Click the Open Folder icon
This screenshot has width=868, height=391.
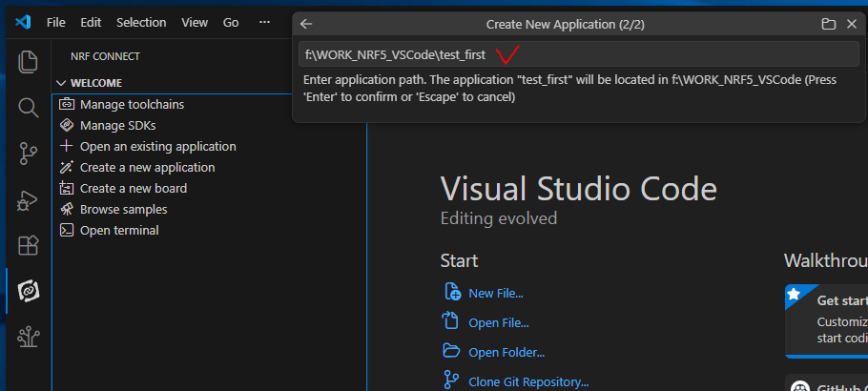pyautogui.click(x=452, y=351)
